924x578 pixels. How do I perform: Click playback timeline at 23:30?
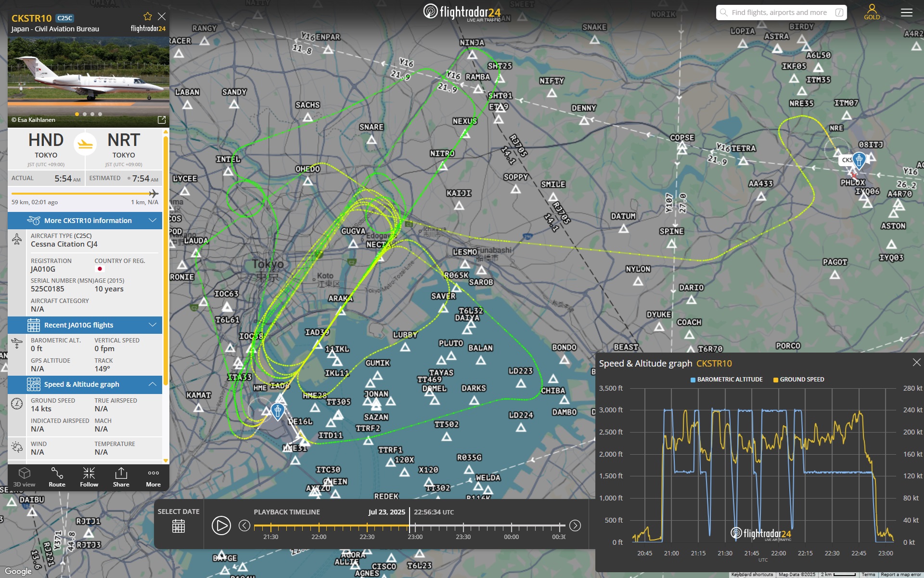[x=463, y=526]
